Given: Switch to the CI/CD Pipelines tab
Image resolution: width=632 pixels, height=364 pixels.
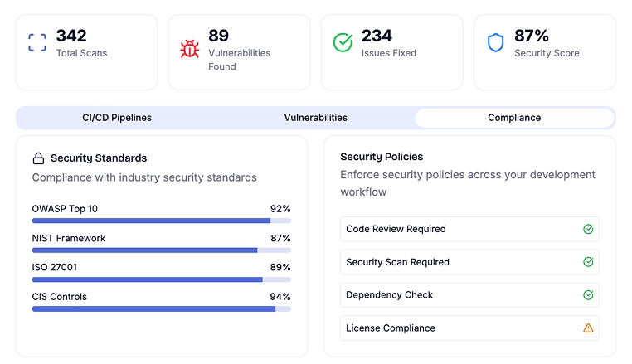Looking at the screenshot, I should coord(117,118).
